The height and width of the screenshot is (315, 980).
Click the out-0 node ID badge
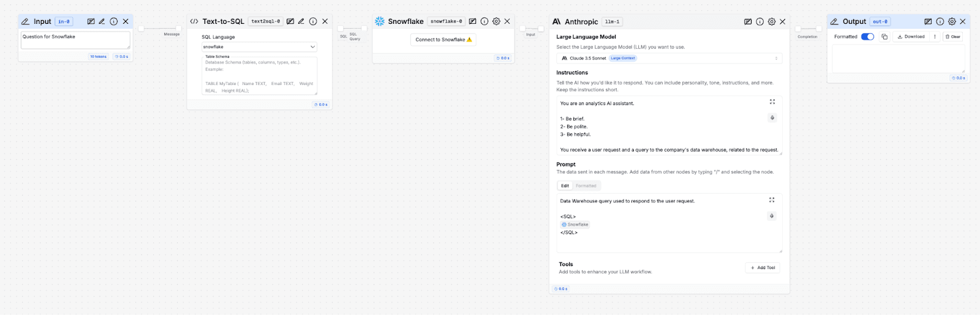tap(880, 21)
